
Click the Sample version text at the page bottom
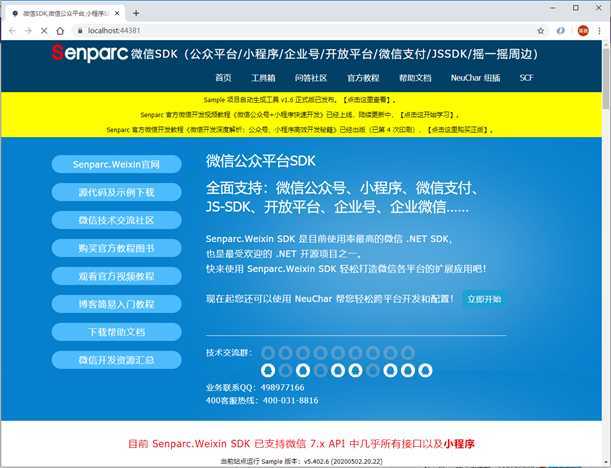point(302,461)
